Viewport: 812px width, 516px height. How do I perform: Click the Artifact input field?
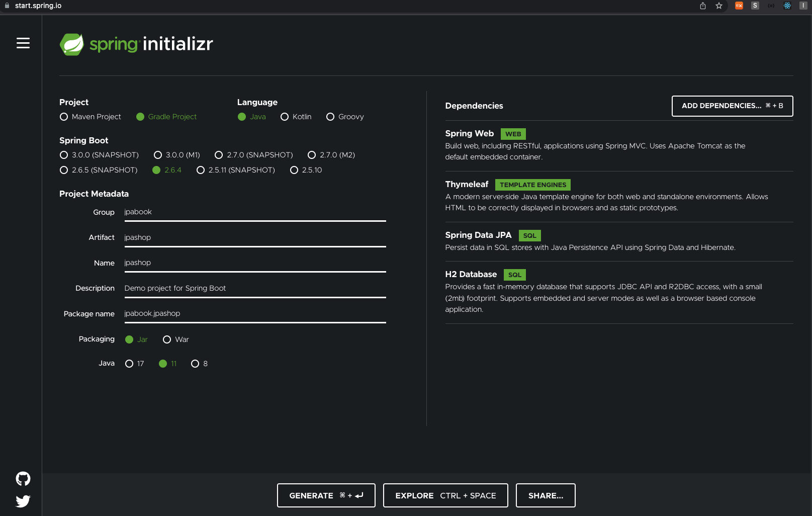[x=255, y=237]
